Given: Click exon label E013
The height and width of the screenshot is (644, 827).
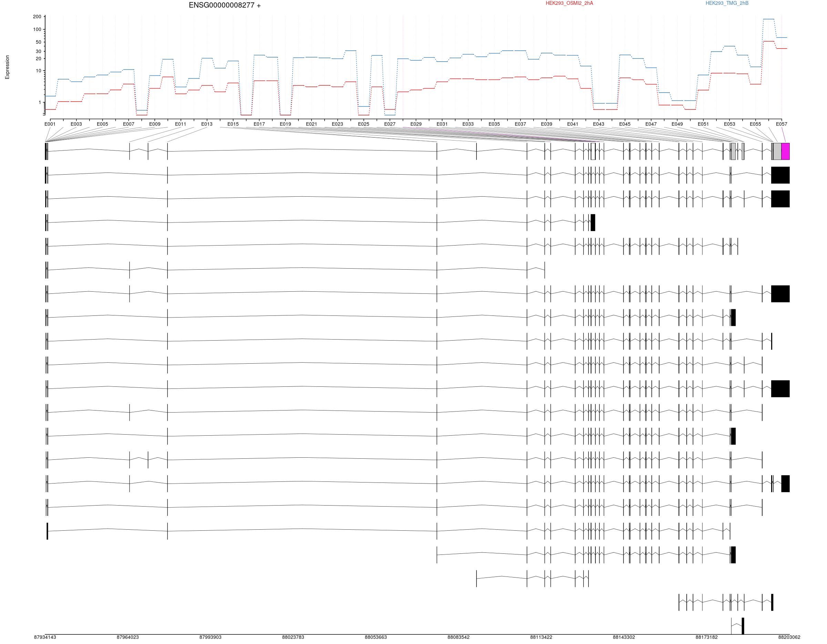Looking at the screenshot, I should pyautogui.click(x=207, y=124).
